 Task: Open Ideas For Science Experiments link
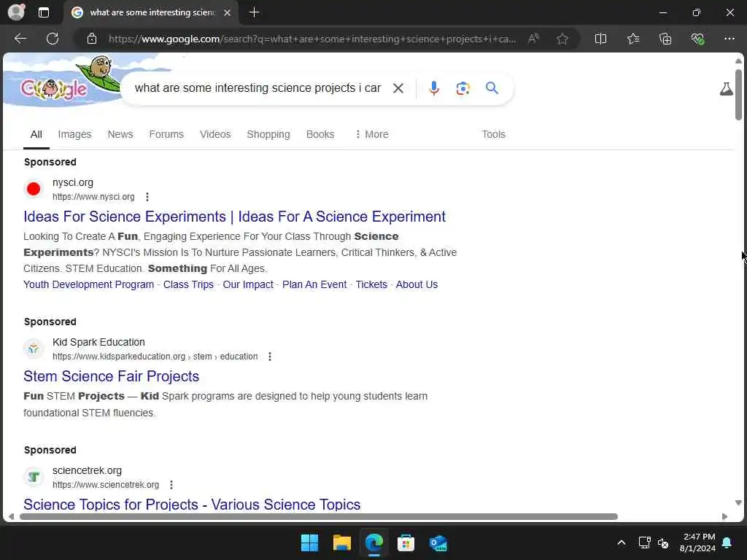234,217
